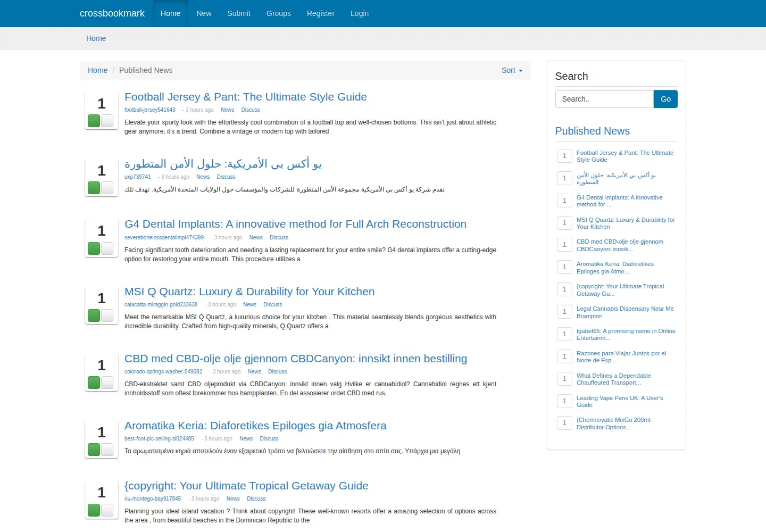
Task: Open user profile calacatta-miraggio-gold233638
Action: point(161,305)
